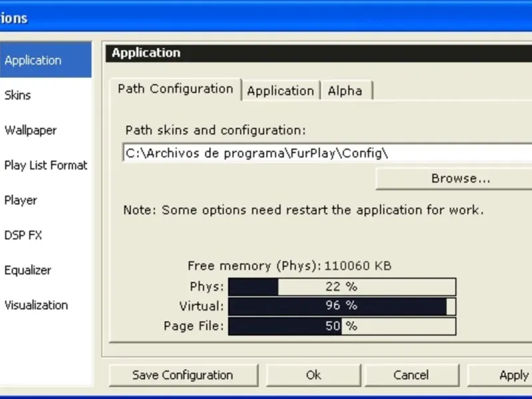Open the Application tab beside Path Configuration
This screenshot has height=399, width=532.
(280, 91)
